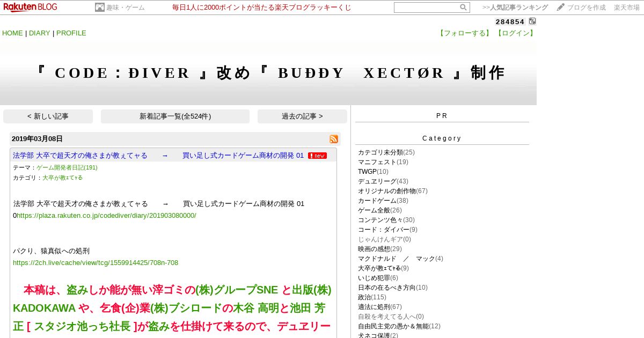This screenshot has width=644, height=338.
Task: Open the 2ch.live cache URL link
Action: point(96,263)
